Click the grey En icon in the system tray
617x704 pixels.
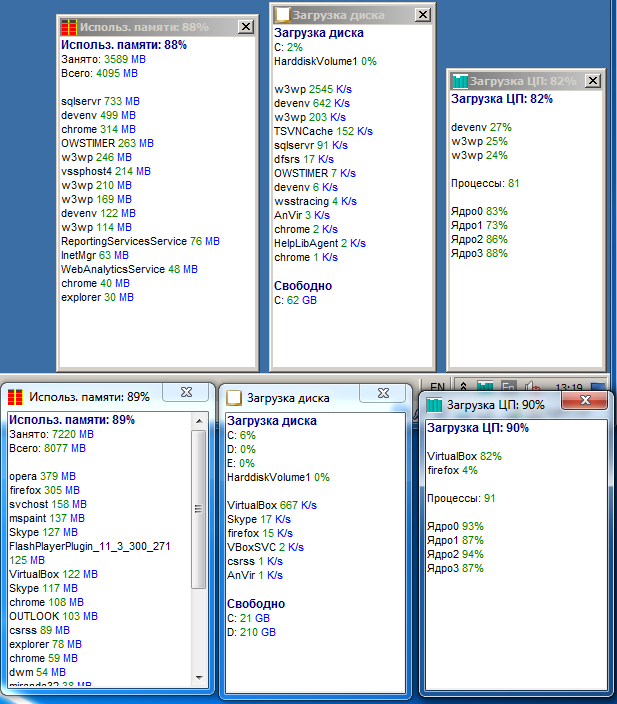point(508,386)
